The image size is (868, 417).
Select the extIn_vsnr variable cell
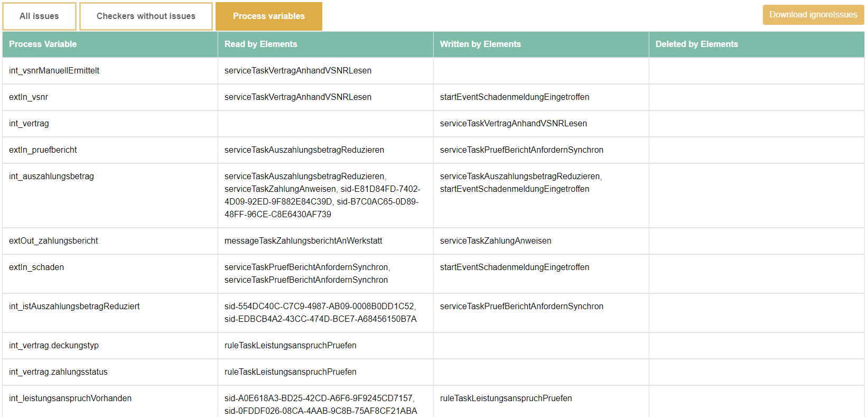point(110,97)
